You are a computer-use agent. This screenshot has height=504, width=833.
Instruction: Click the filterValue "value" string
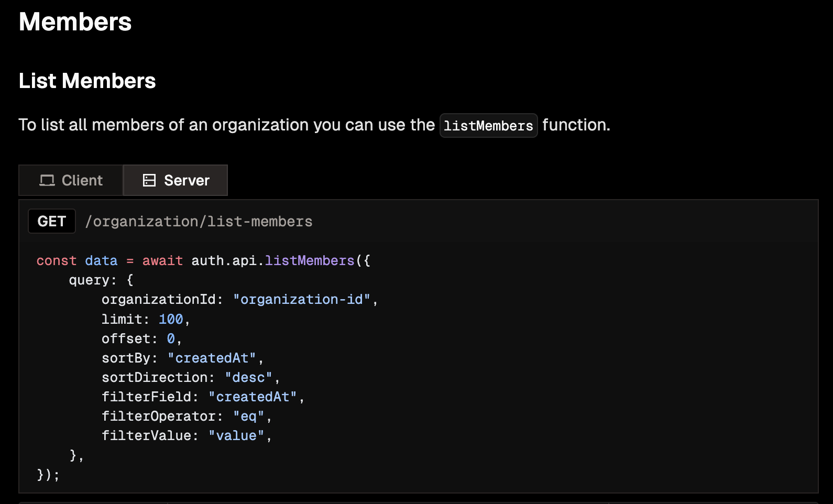(236, 436)
